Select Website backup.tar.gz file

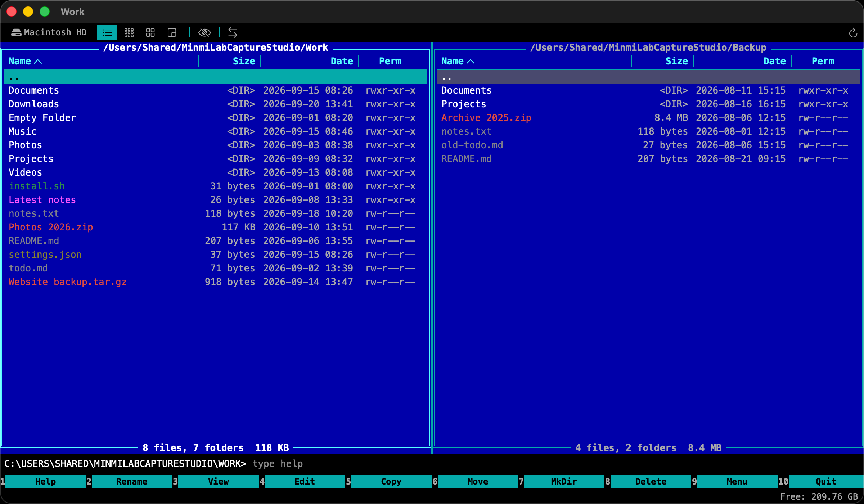[215, 282]
